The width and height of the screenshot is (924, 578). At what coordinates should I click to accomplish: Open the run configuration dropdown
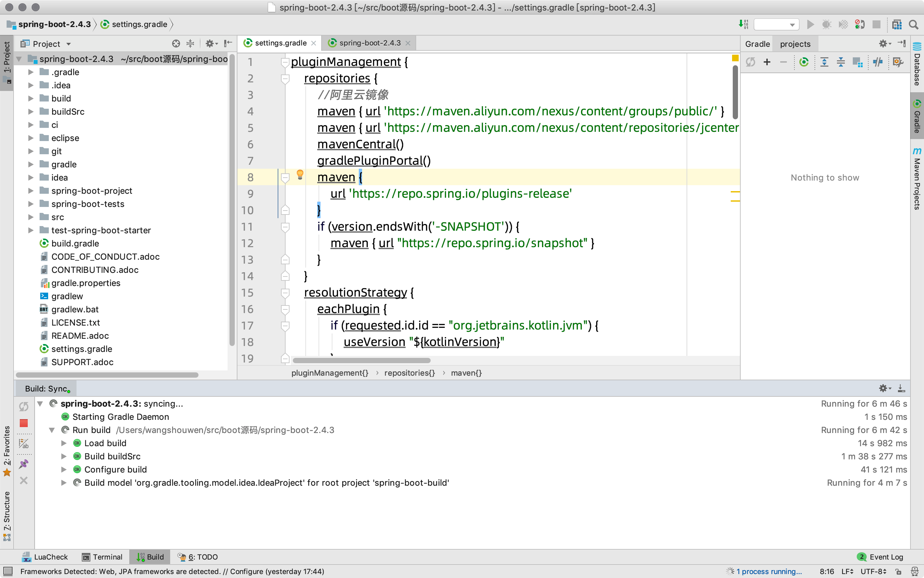pos(776,25)
